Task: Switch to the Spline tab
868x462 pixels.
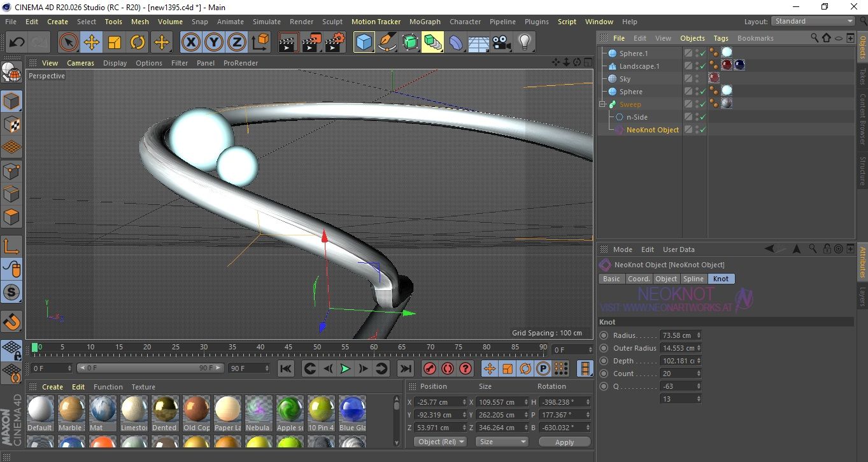Action: point(694,279)
